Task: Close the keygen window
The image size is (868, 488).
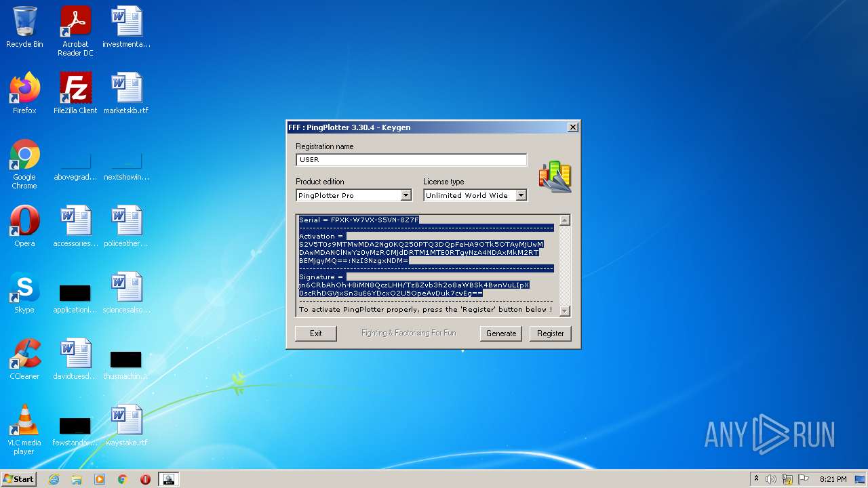Action: 573,127
